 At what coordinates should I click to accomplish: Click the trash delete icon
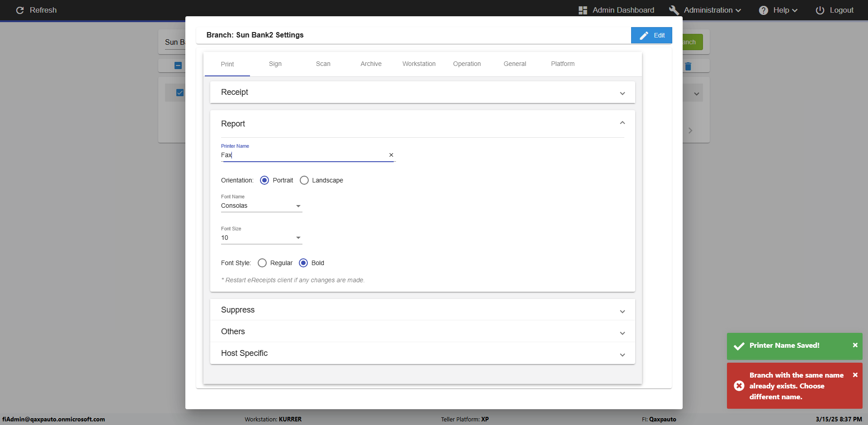(x=688, y=66)
